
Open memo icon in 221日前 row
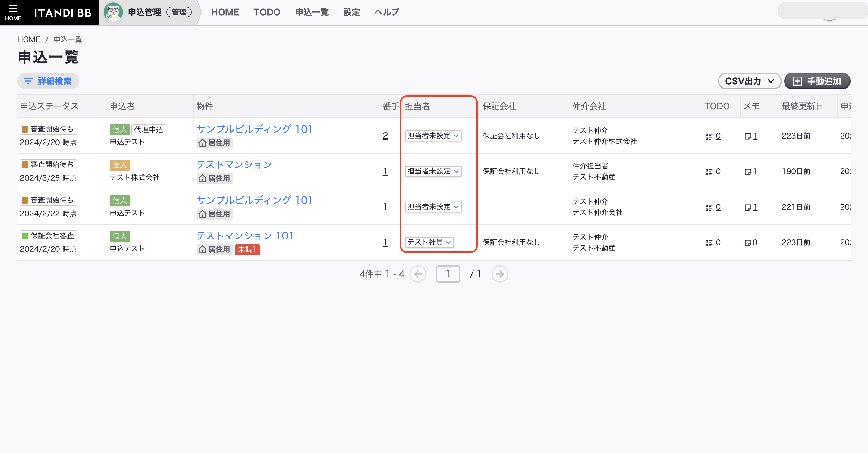pos(748,208)
